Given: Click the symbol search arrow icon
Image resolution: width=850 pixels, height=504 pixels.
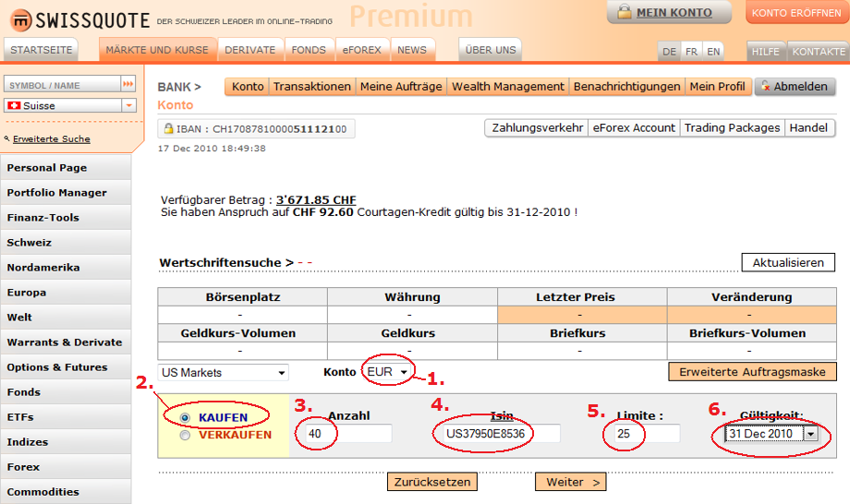Looking at the screenshot, I should 127,84.
